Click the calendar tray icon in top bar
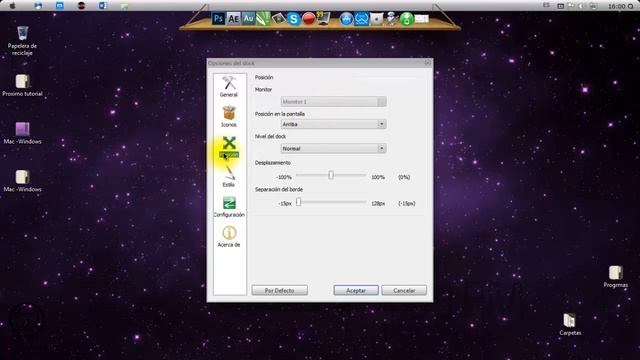 [x=560, y=6]
